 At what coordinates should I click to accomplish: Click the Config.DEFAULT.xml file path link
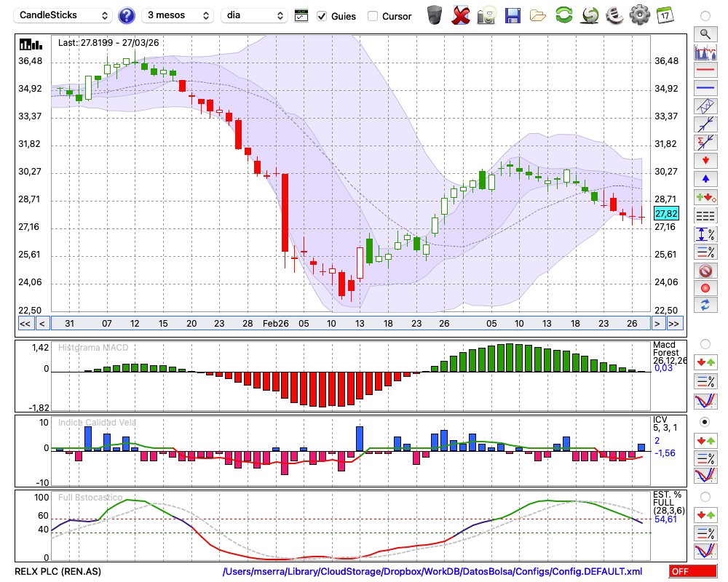(432, 572)
